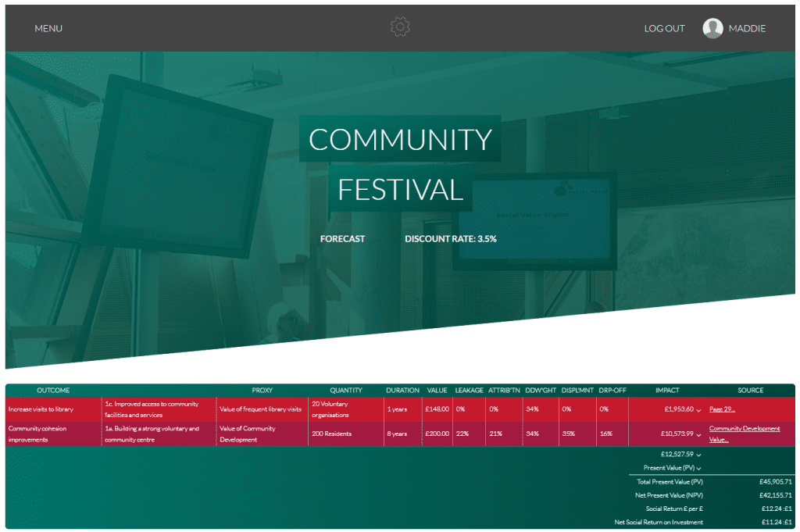The image size is (800, 532).
Task: Click the DURATION column header
Action: 402,390
